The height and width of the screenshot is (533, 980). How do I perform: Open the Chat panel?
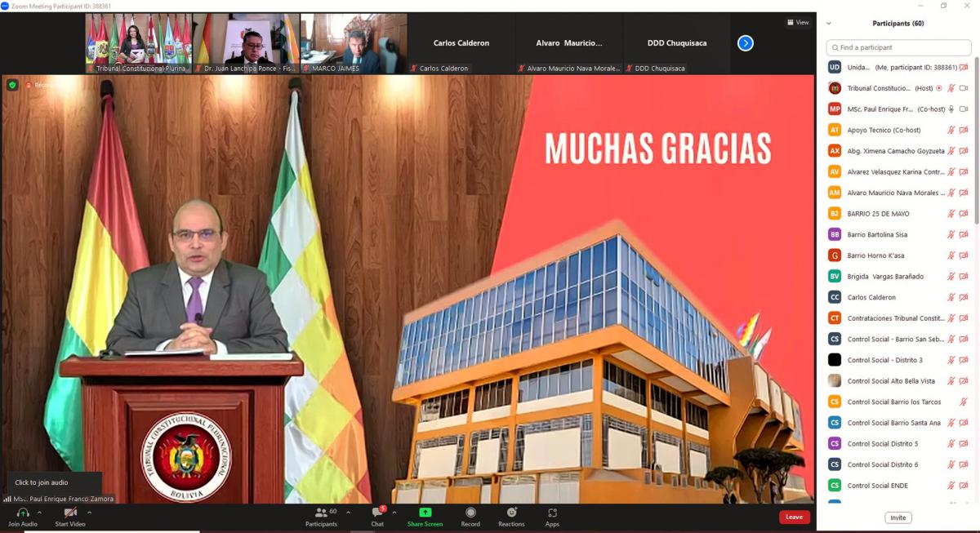[377, 513]
